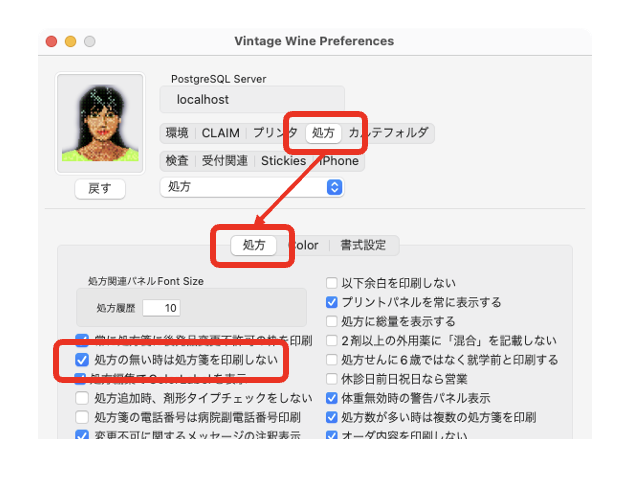The image size is (632, 480).
Task: Open the カルテフォルダ tab
Action: click(x=391, y=132)
